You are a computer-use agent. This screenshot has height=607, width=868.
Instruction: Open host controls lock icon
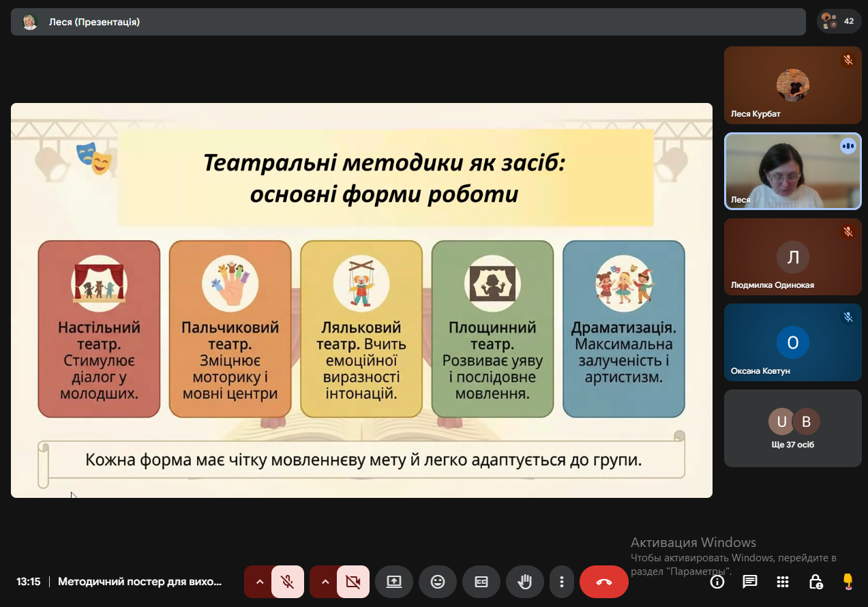point(815,582)
